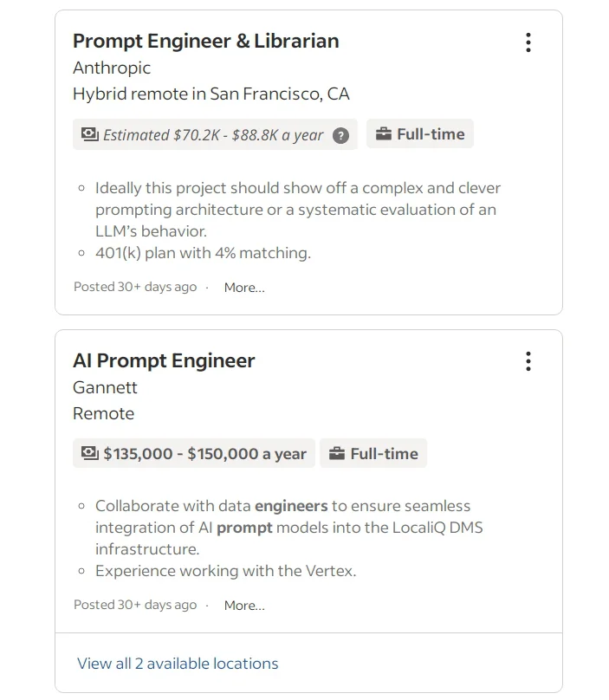Click the Gannett company name
This screenshot has height=700, width=609.
pyautogui.click(x=105, y=387)
